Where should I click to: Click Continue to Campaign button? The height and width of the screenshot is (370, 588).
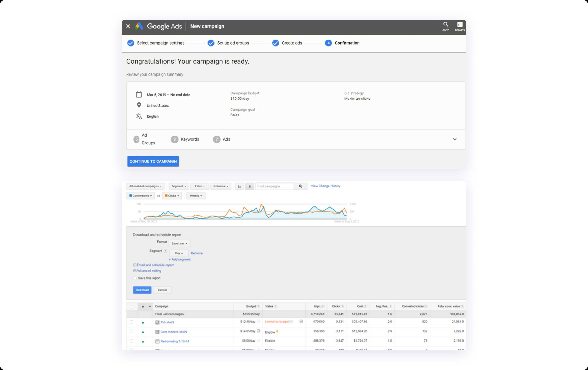(x=153, y=161)
